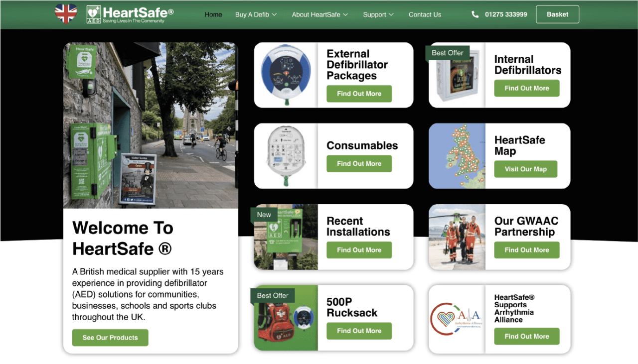The width and height of the screenshot is (638, 364).
Task: Click the Union Jack heart flag icon
Action: (x=66, y=14)
